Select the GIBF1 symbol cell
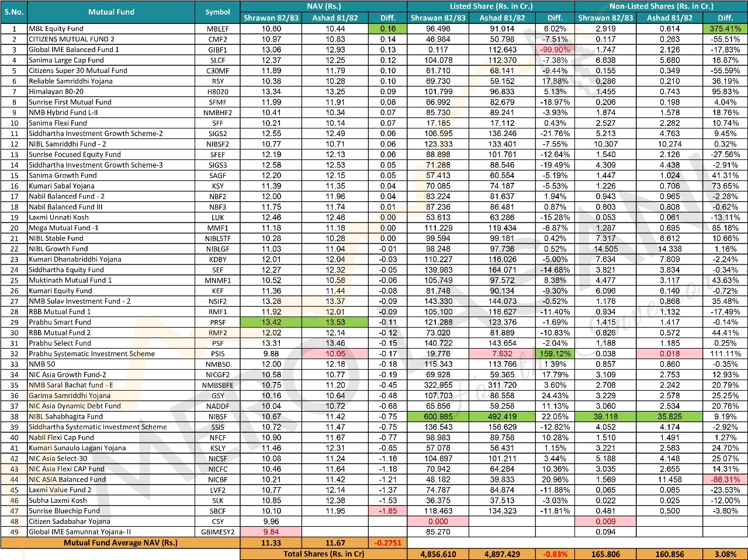The height and width of the screenshot is (560, 748). [x=217, y=50]
